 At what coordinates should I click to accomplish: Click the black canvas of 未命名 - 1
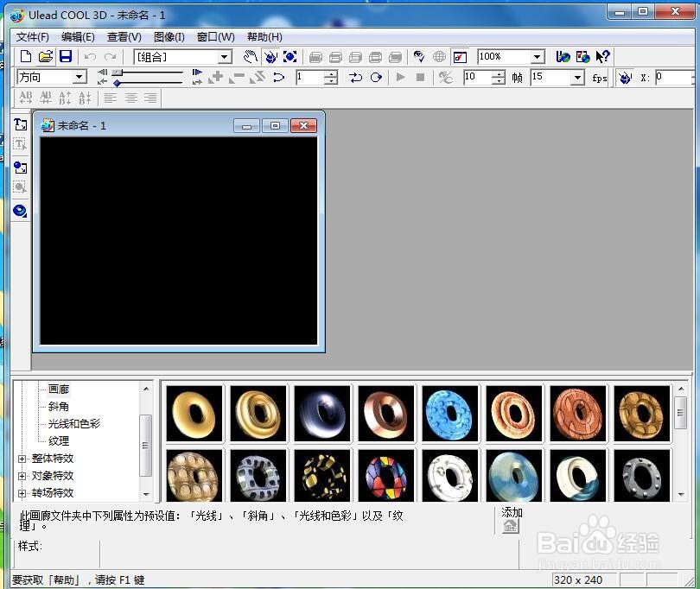coord(179,240)
